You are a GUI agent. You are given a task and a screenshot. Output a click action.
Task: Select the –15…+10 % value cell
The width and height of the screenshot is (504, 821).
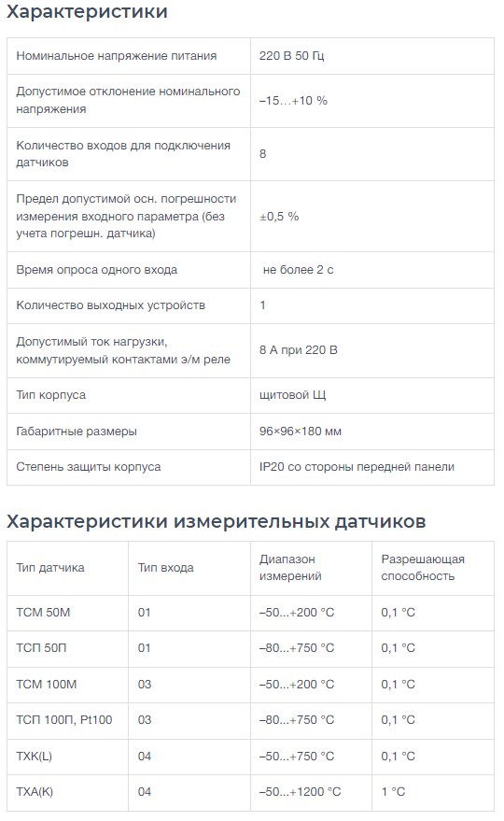(x=372, y=101)
